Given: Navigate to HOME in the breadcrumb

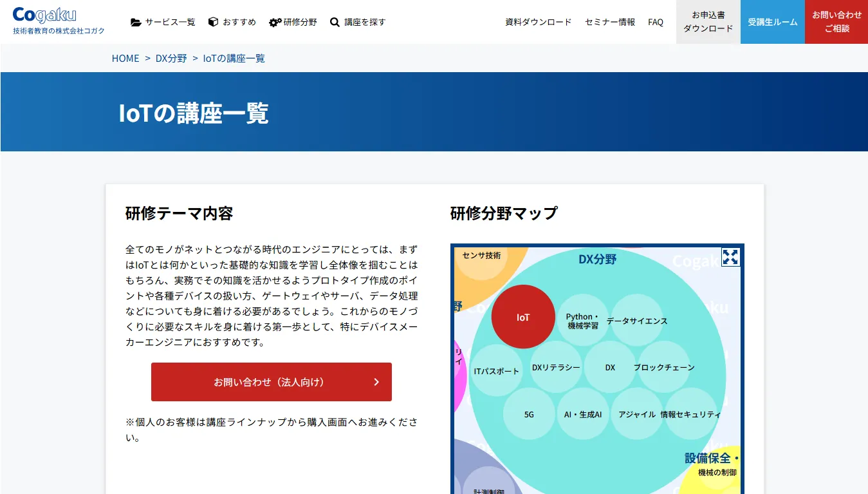Looking at the screenshot, I should [x=125, y=59].
